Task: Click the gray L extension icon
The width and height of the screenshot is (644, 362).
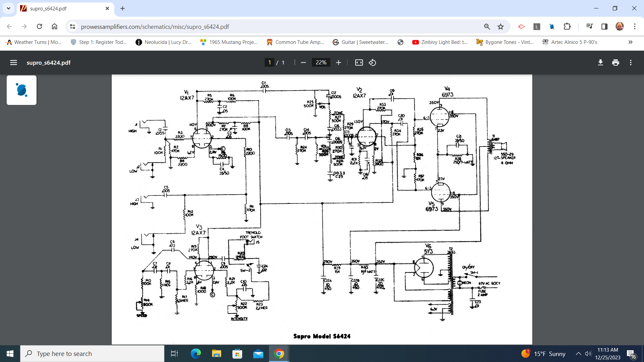Action: [537, 26]
